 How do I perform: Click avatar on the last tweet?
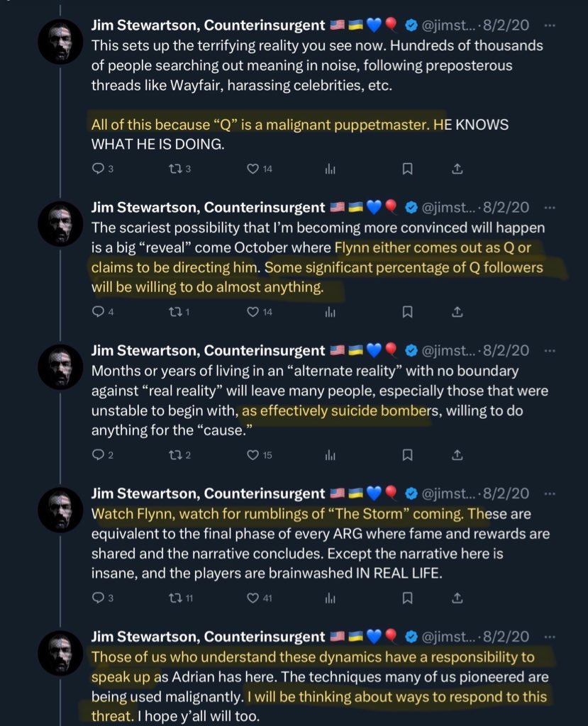point(60,653)
